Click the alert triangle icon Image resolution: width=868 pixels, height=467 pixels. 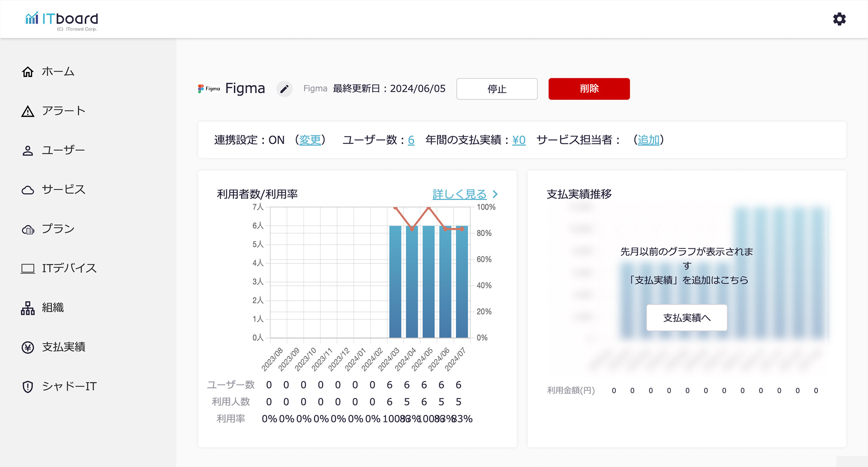pos(28,111)
